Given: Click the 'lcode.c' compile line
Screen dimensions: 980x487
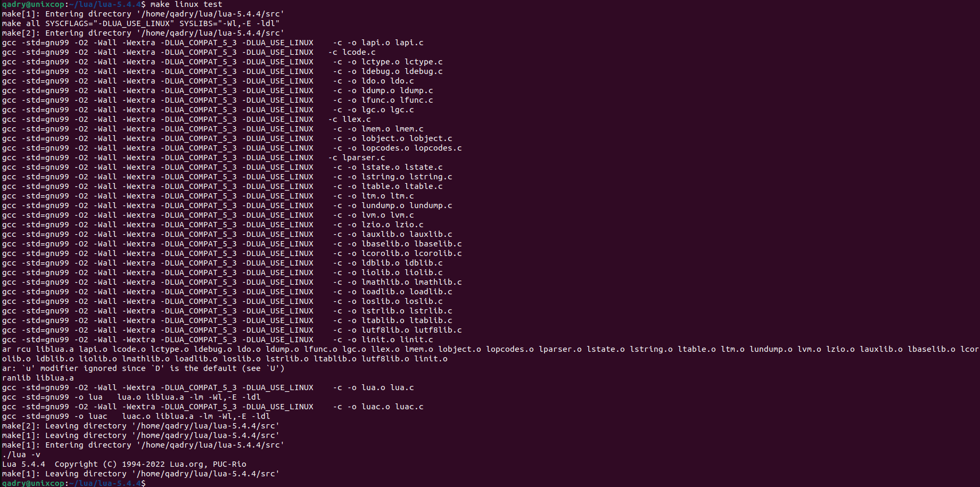Looking at the screenshot, I should tap(189, 52).
